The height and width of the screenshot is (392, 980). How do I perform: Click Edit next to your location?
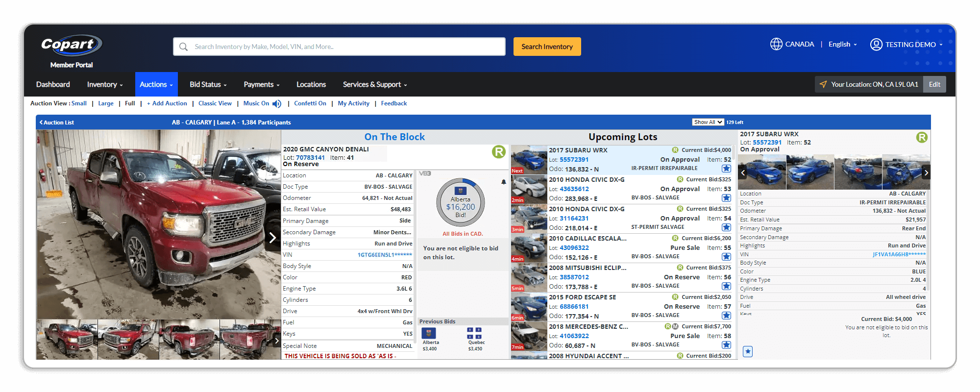pos(934,84)
